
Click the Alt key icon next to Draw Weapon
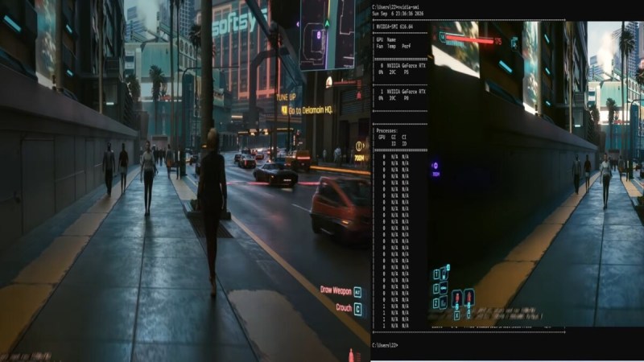point(357,292)
